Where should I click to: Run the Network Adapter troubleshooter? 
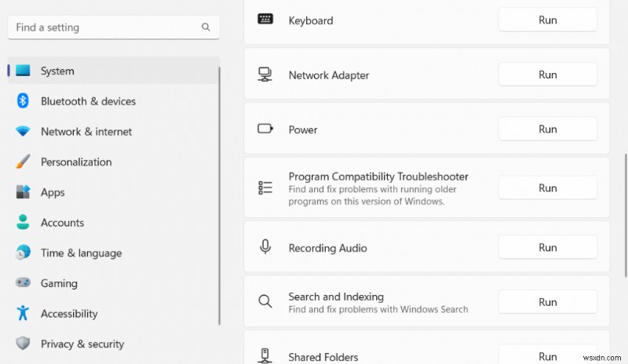click(x=547, y=74)
